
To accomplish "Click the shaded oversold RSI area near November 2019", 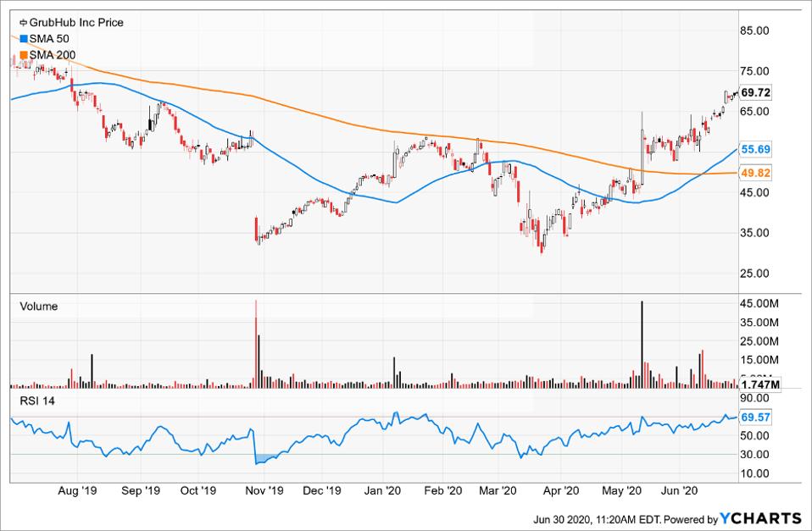I will click(265, 458).
